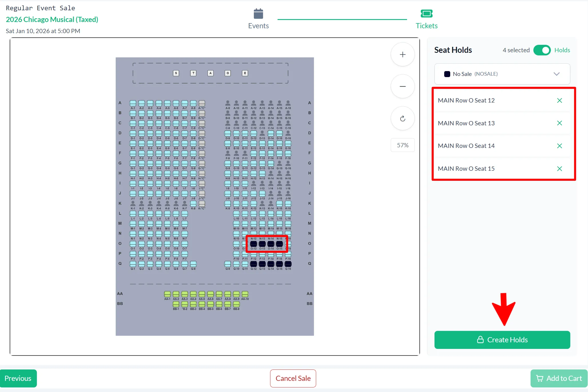Screen dimensions: 588x392
Task: Remove MAIN Row O Seat 14 hold
Action: tap(559, 146)
